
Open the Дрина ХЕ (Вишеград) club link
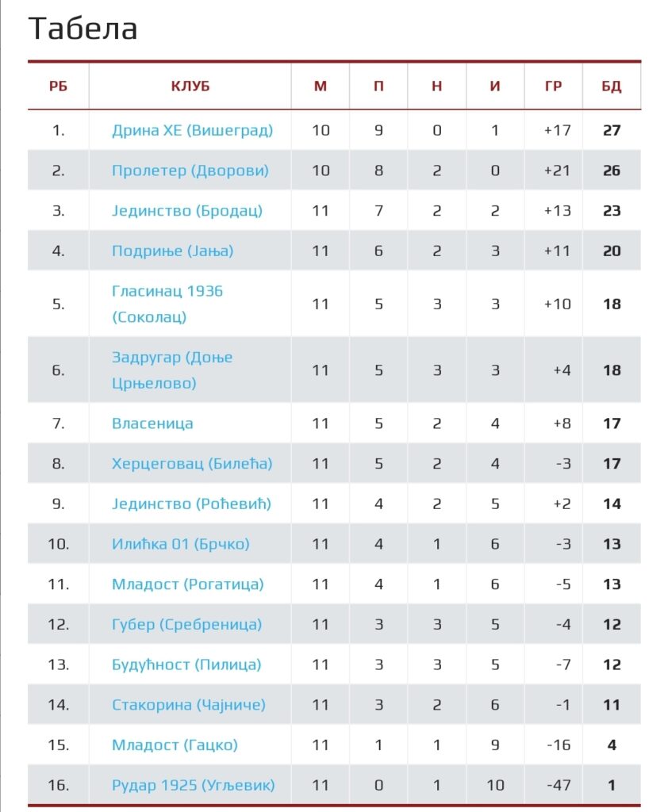[x=192, y=130]
